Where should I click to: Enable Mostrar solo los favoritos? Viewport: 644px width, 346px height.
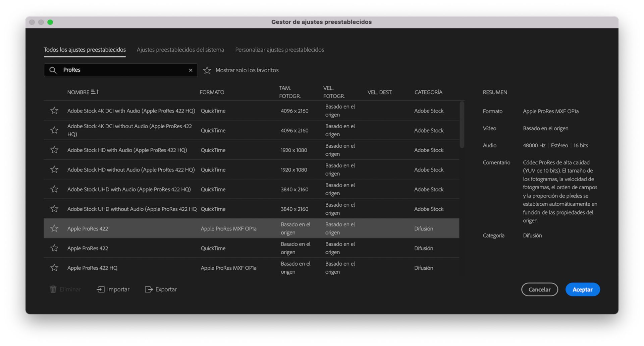pos(207,70)
